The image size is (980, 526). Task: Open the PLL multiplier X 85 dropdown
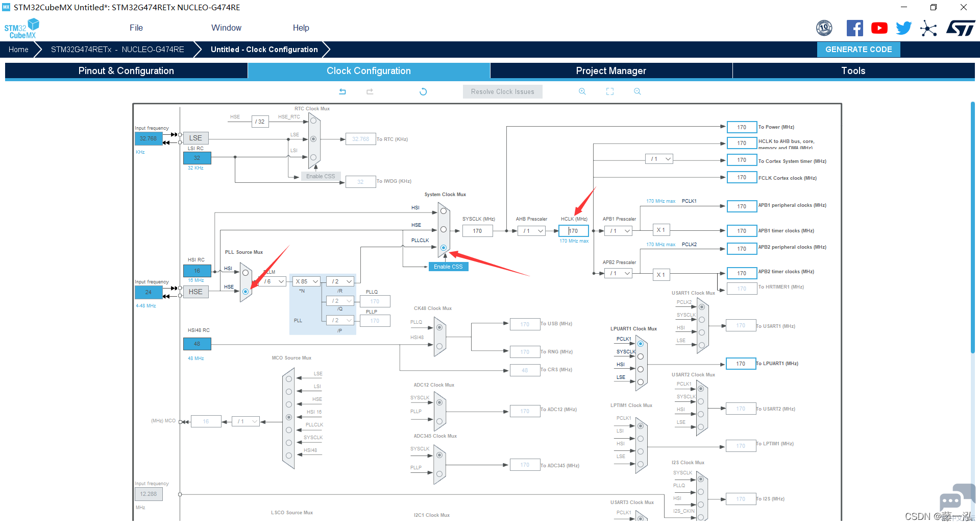pos(307,281)
